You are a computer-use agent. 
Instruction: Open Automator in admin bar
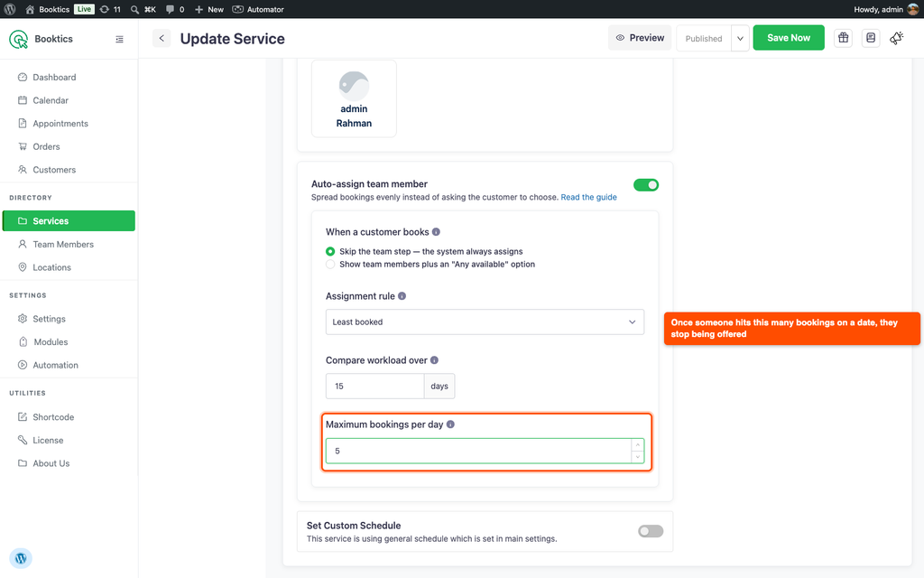pos(258,9)
